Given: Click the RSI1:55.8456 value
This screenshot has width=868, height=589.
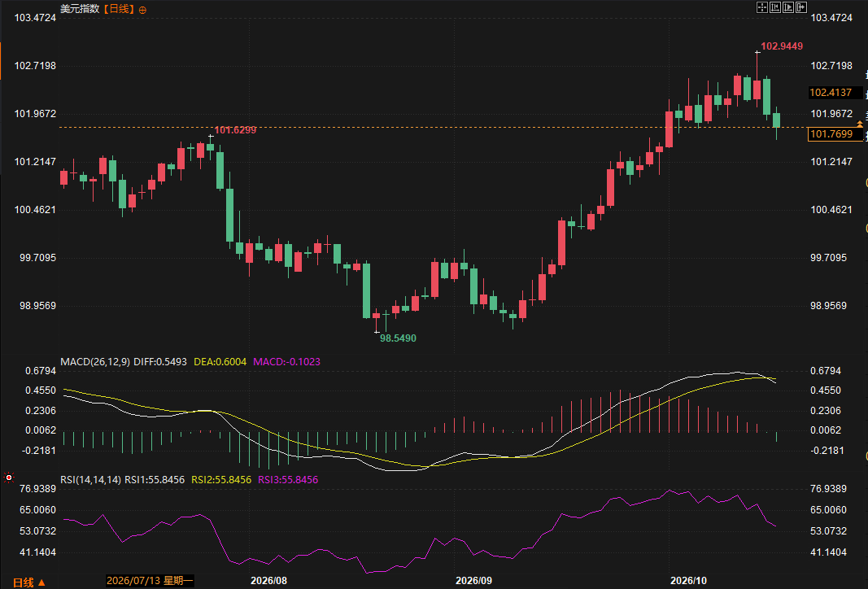Looking at the screenshot, I should click(x=155, y=479).
